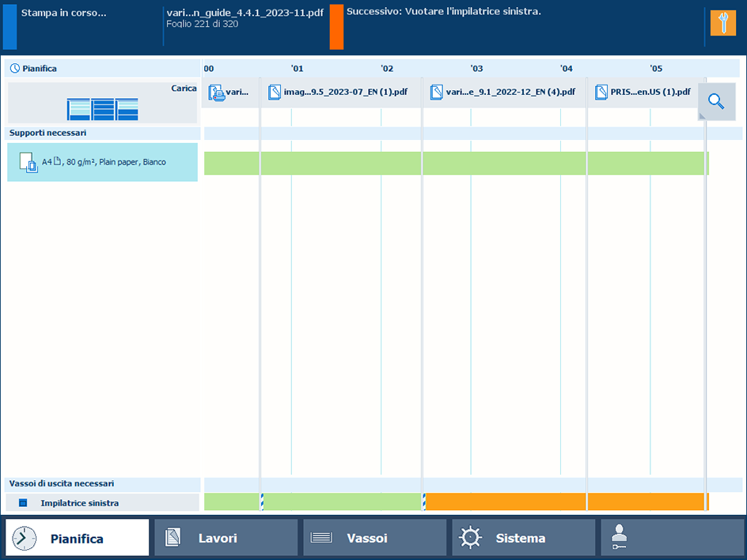Open the Sistema tab

(524, 538)
